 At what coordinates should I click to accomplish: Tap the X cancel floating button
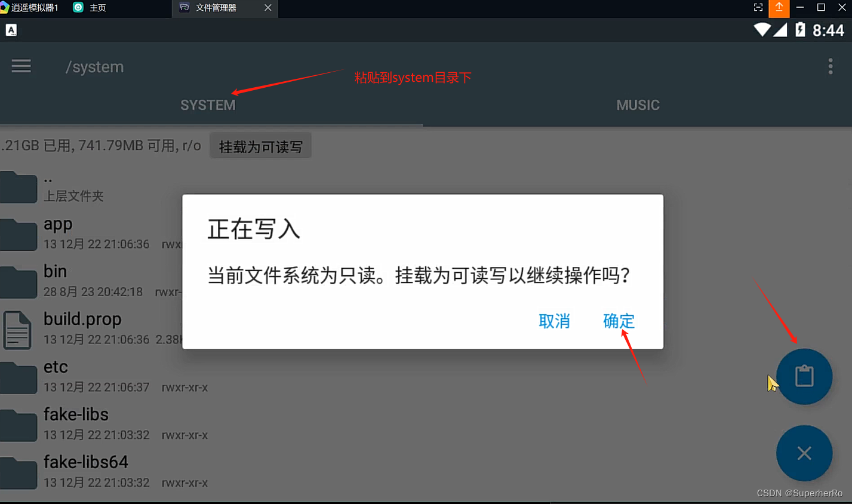tap(804, 453)
